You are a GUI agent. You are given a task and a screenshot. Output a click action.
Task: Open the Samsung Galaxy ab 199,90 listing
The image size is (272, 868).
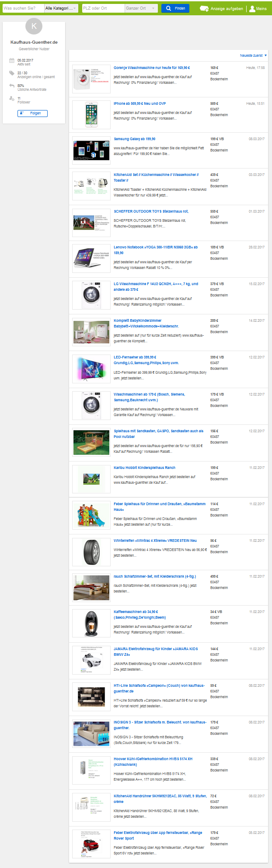(x=135, y=139)
